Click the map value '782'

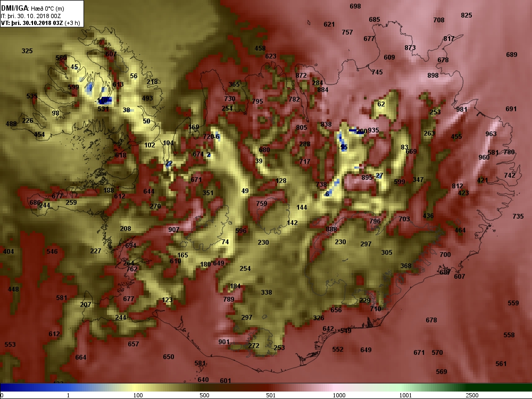294,99
